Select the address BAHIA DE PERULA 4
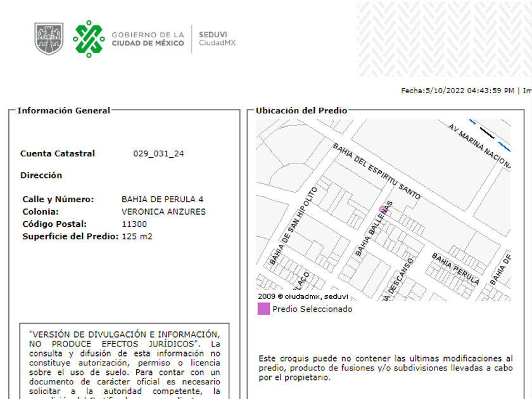Viewport: 532px width, 399px height. [x=162, y=199]
